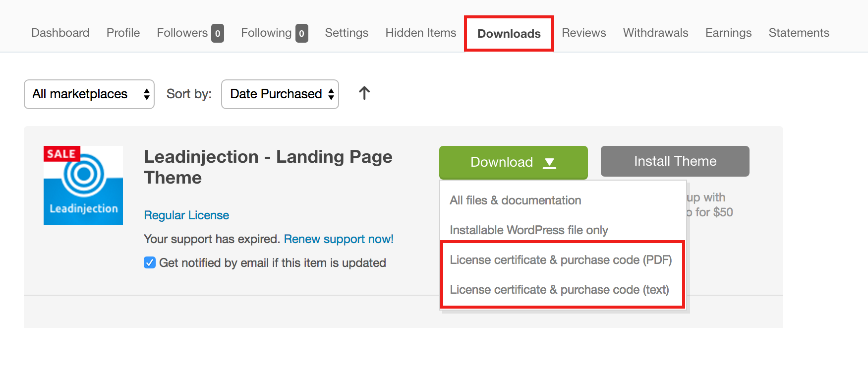Open the All marketplaces dropdown

89,94
